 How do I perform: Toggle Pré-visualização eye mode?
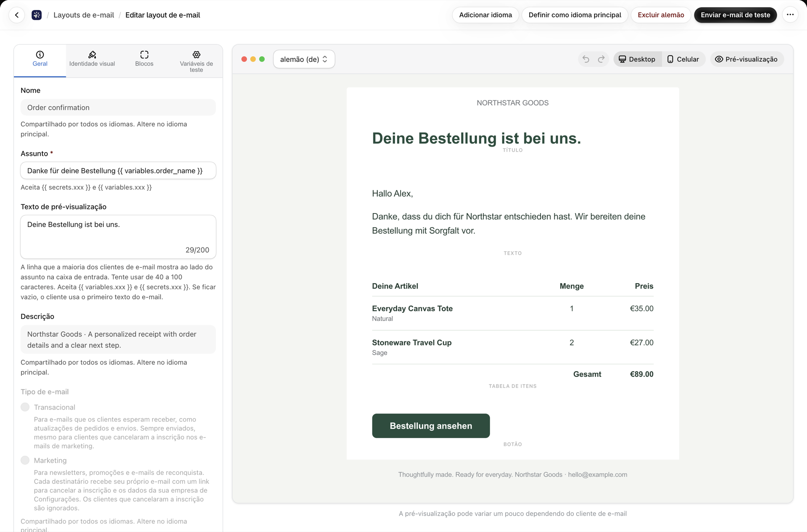tap(746, 59)
